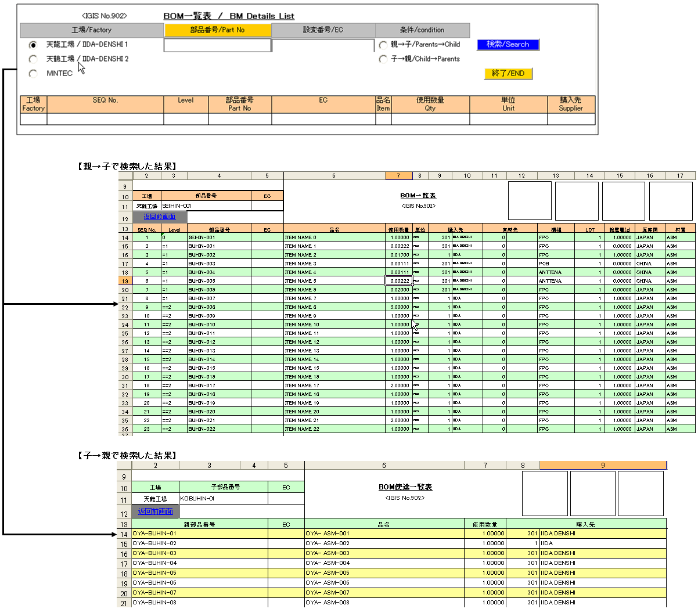This screenshot has width=698, height=616.
Task: Click the yellow 部品番号/Part No header
Action: pos(218,30)
